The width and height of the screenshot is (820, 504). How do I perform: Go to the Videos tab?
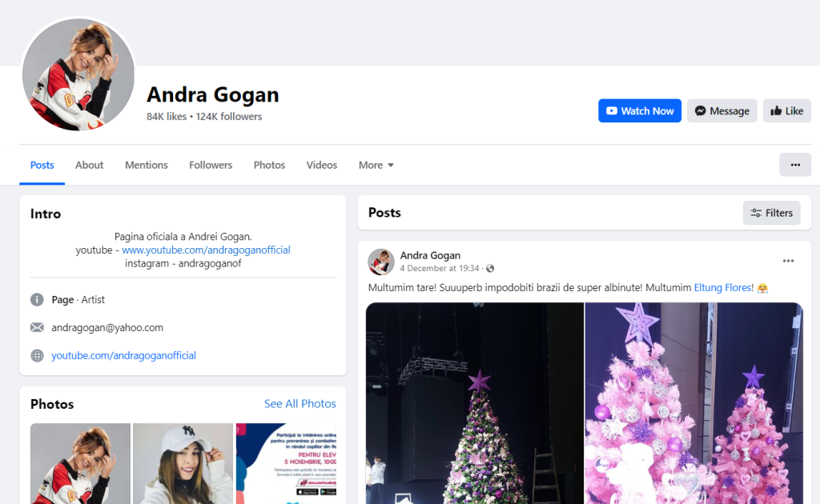tap(321, 165)
